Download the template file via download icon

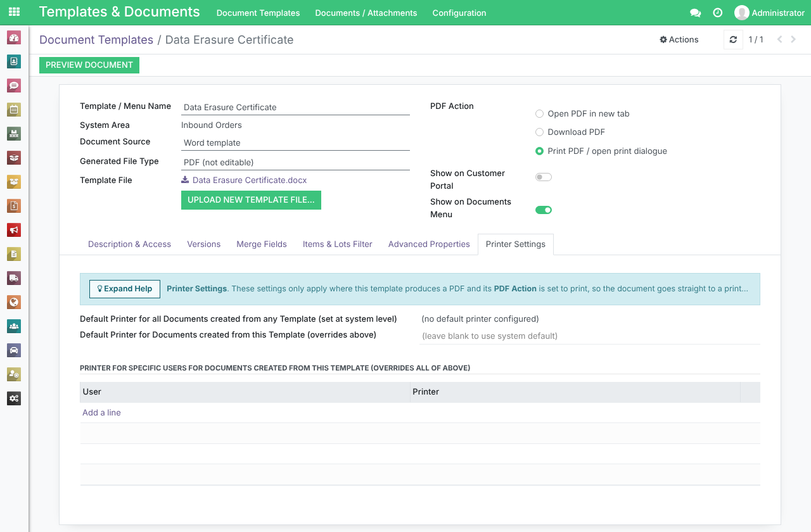pos(185,180)
